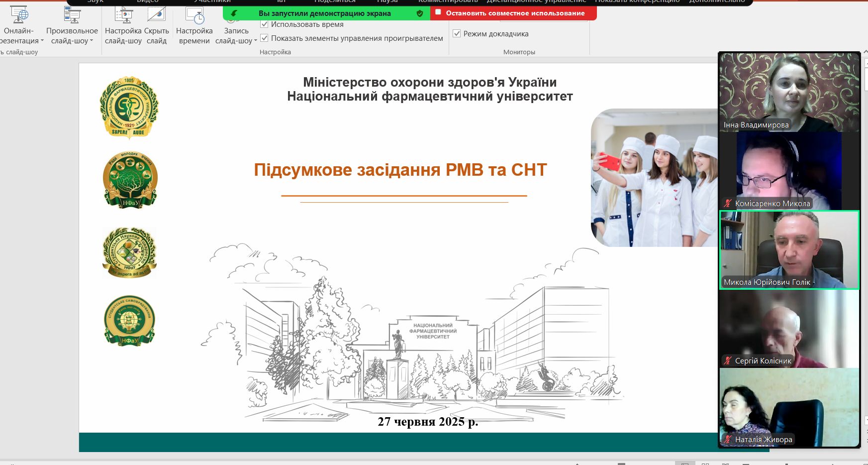868x465 pixels.
Task: Open the Custom Slide Show icon
Action: pos(72,14)
